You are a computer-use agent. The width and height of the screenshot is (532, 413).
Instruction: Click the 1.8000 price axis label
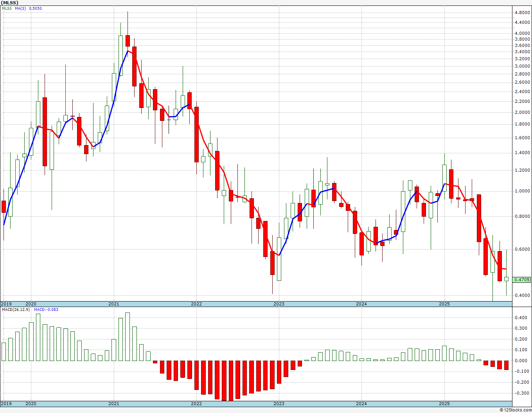522,124
